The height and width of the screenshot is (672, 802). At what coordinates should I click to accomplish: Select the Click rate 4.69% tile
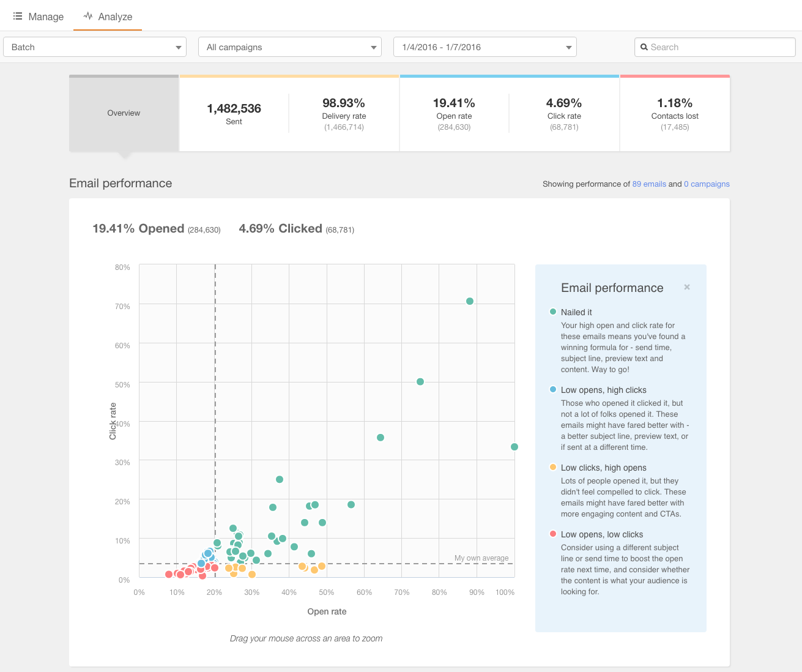pyautogui.click(x=564, y=113)
